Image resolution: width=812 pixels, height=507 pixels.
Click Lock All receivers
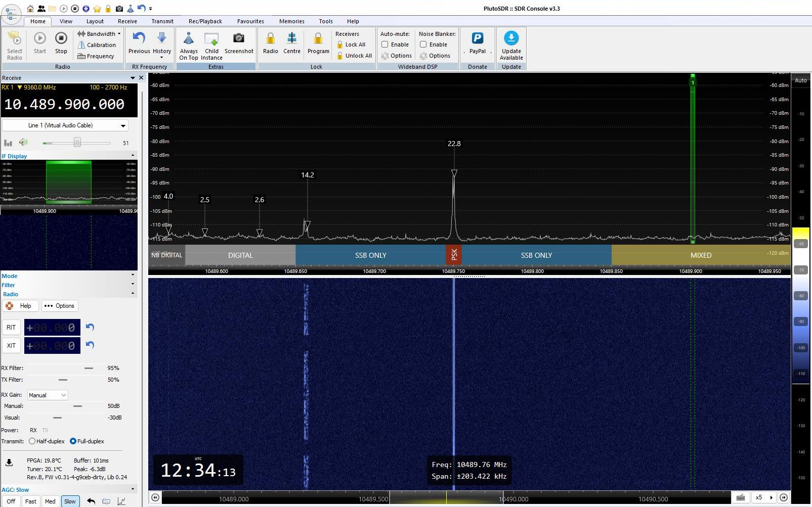coord(351,44)
